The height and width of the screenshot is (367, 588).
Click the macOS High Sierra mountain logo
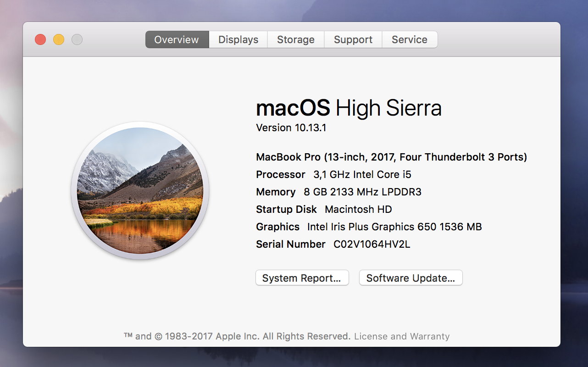tap(140, 190)
